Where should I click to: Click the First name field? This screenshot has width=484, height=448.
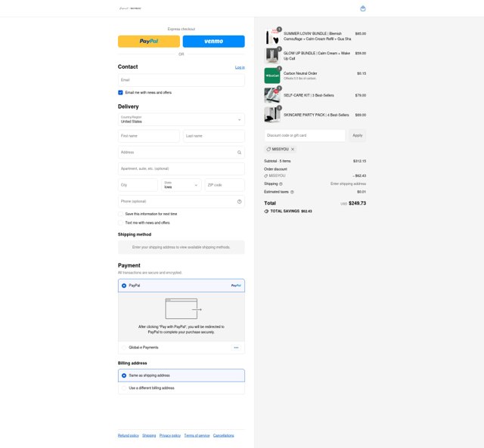(148, 136)
